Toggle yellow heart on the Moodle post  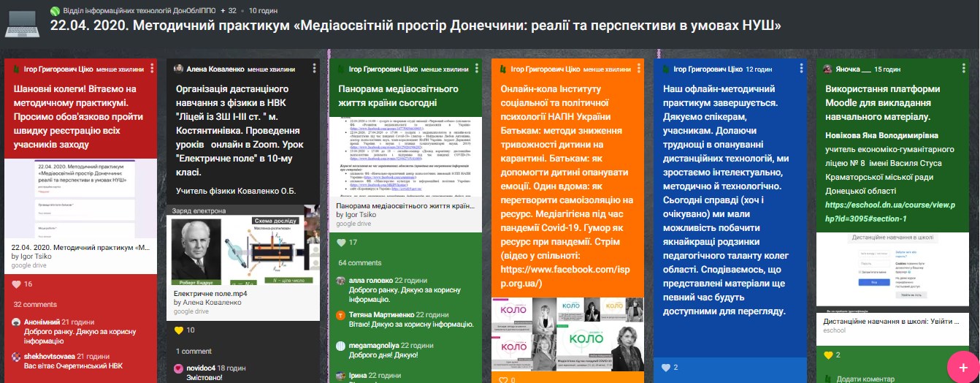tap(828, 355)
